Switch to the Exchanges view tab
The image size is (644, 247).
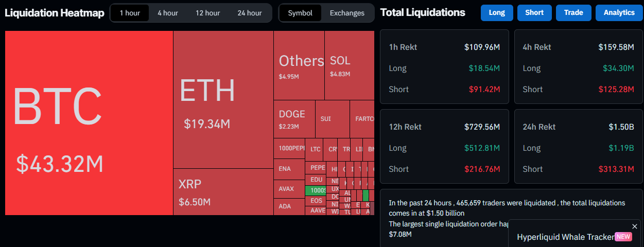coord(347,13)
